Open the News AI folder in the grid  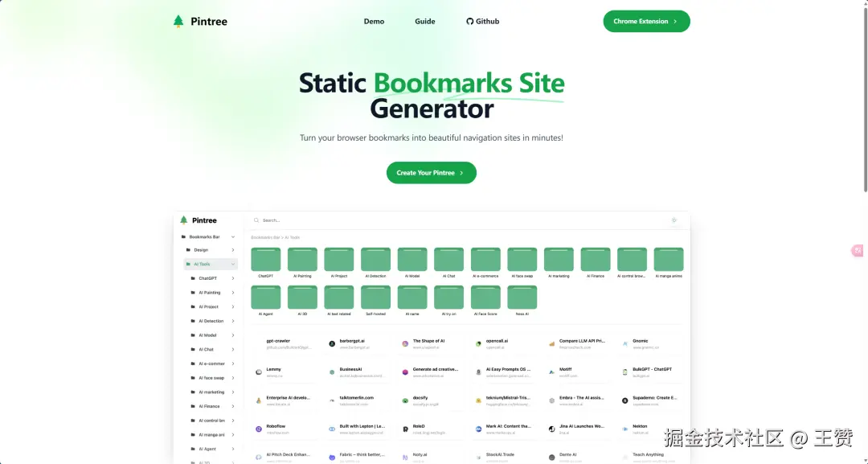click(x=522, y=298)
